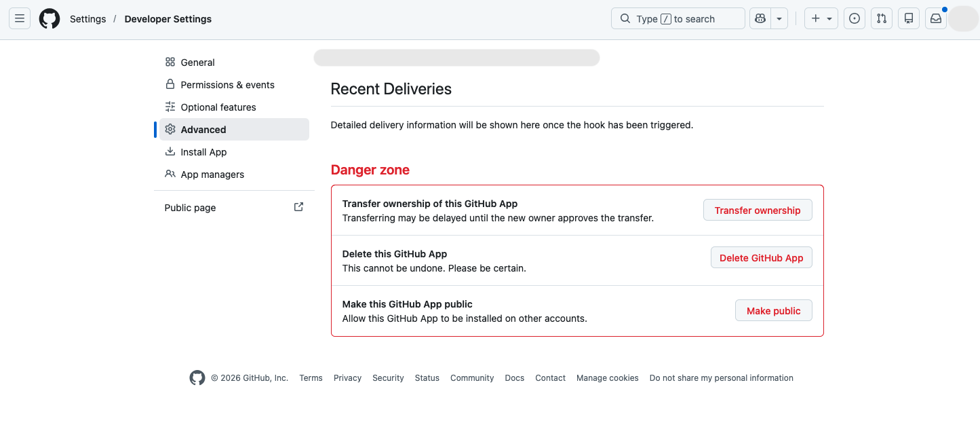Click the Danger zone heading

[x=370, y=170]
